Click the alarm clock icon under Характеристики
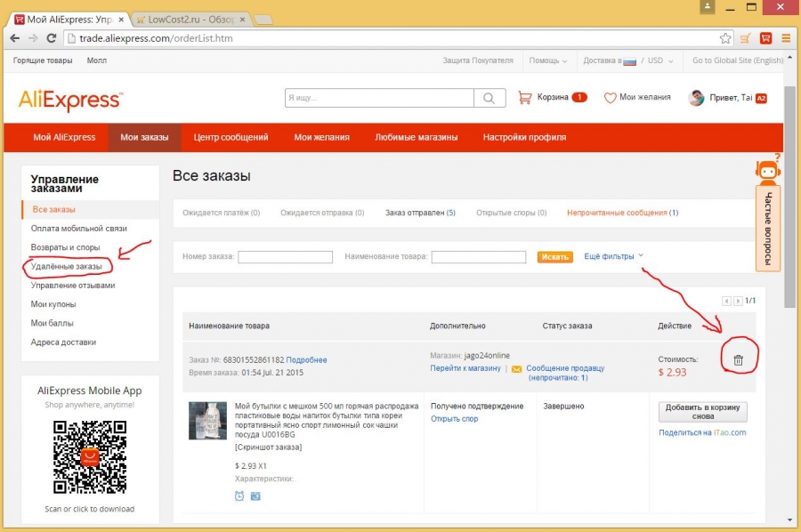 tap(239, 496)
